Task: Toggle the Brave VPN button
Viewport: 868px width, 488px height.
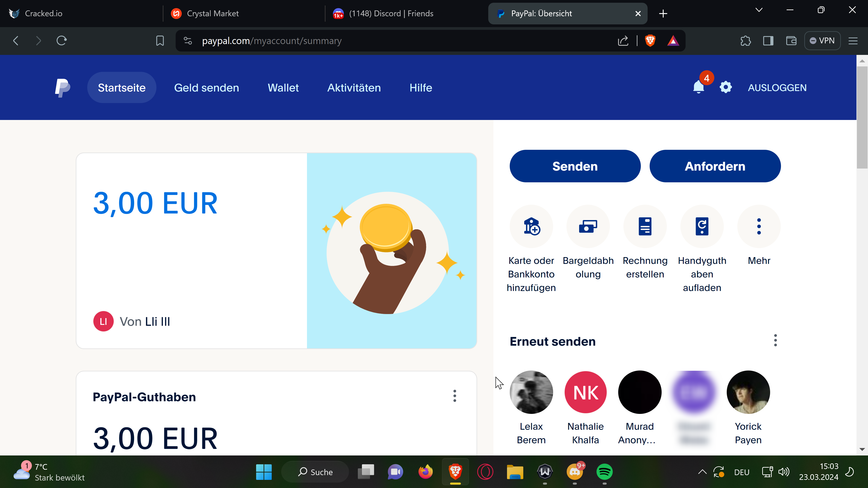Action: coord(822,41)
